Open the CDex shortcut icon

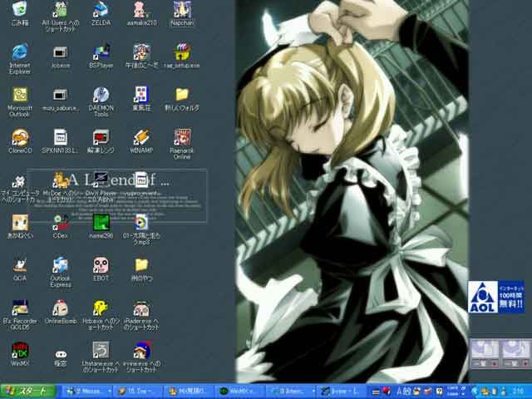pyautogui.click(x=60, y=223)
